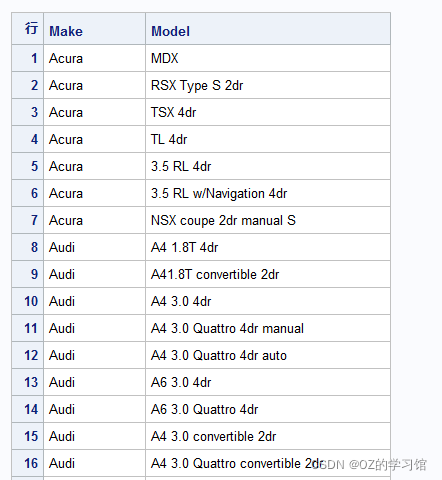The height and width of the screenshot is (480, 442).
Task: Select the MDX model cell
Action: 268,58
